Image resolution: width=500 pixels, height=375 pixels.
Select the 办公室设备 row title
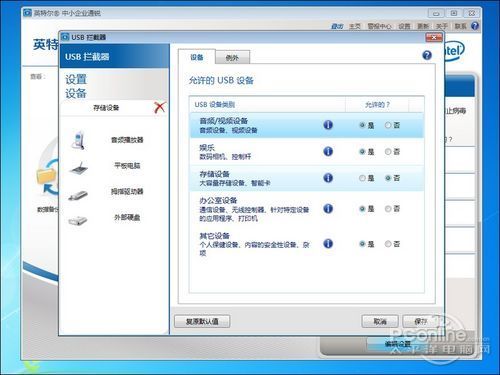point(218,200)
